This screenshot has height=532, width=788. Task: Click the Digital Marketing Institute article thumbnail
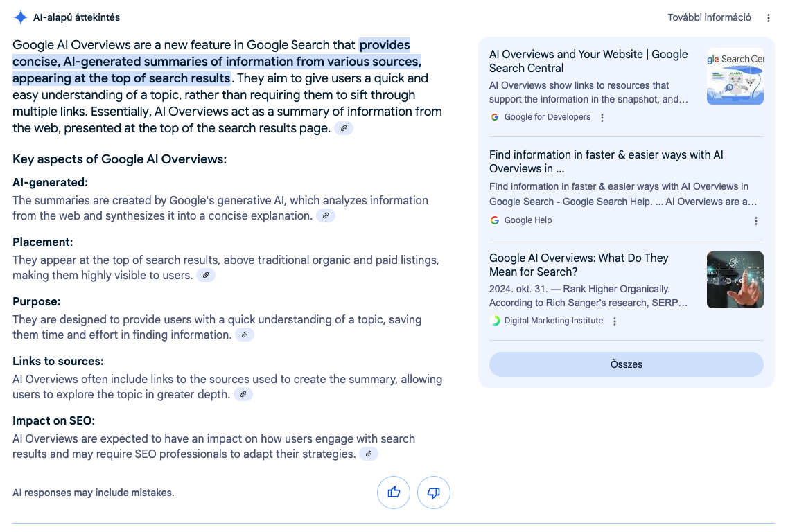[x=735, y=280]
